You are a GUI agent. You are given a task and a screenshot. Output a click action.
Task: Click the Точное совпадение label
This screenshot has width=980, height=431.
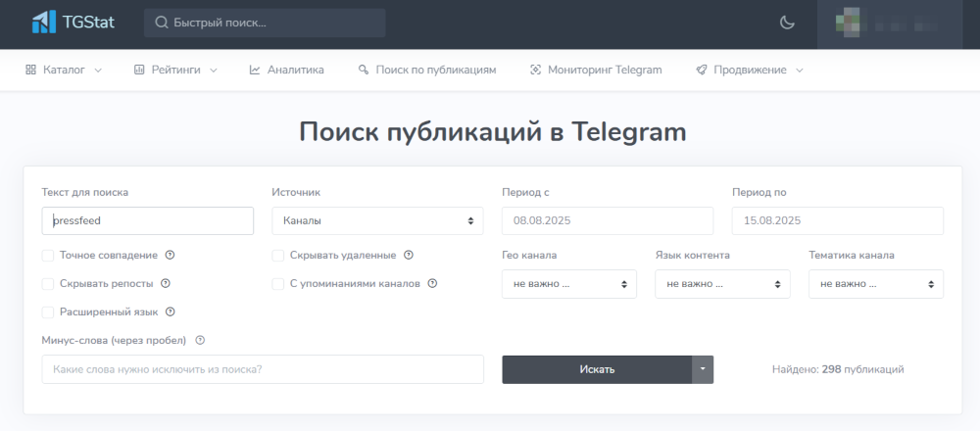point(109,255)
